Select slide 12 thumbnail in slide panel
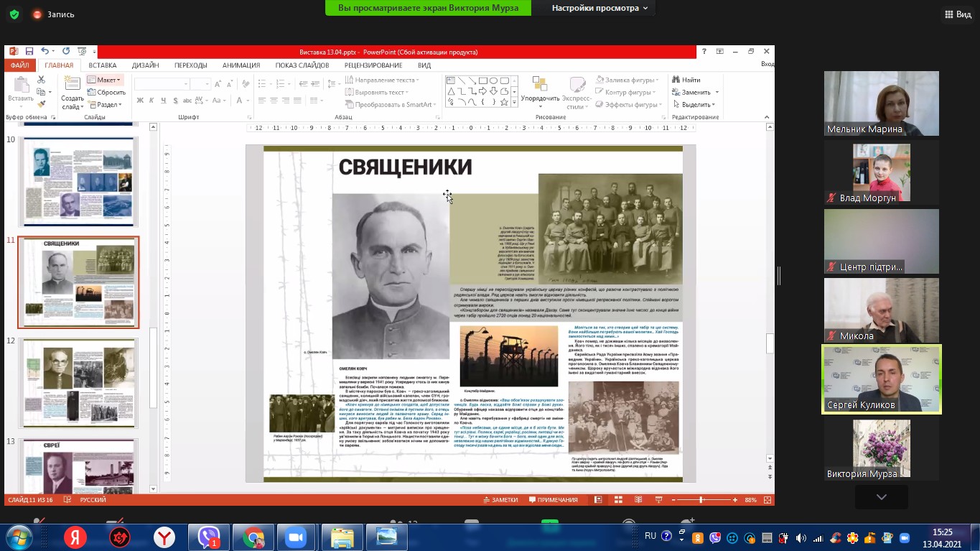980x551 pixels. pyautogui.click(x=78, y=383)
